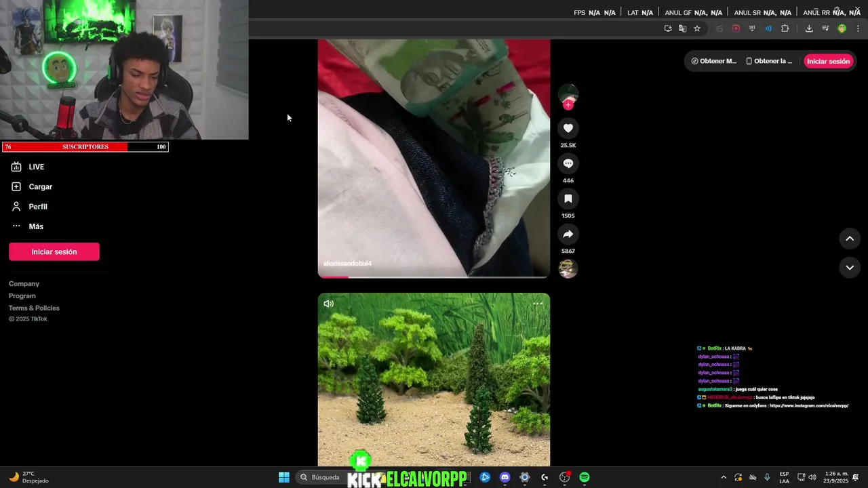868x488 pixels.
Task: Expand Más options in sidebar
Action: (27, 226)
